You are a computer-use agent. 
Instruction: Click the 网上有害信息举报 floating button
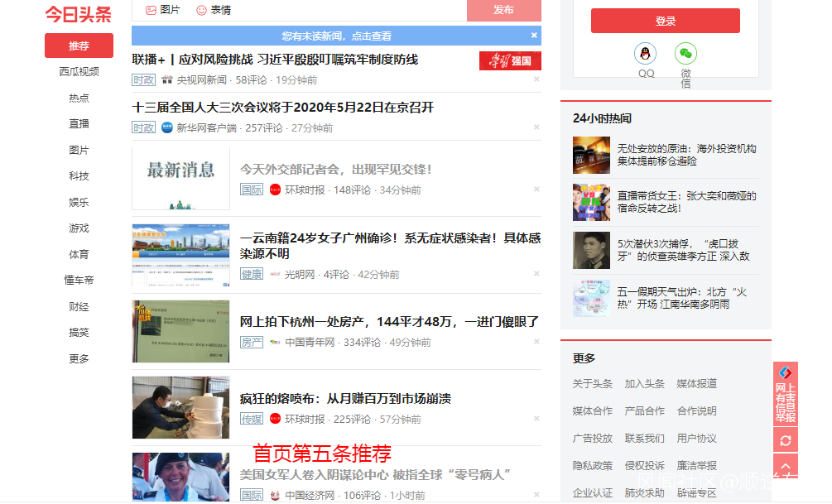(786, 394)
